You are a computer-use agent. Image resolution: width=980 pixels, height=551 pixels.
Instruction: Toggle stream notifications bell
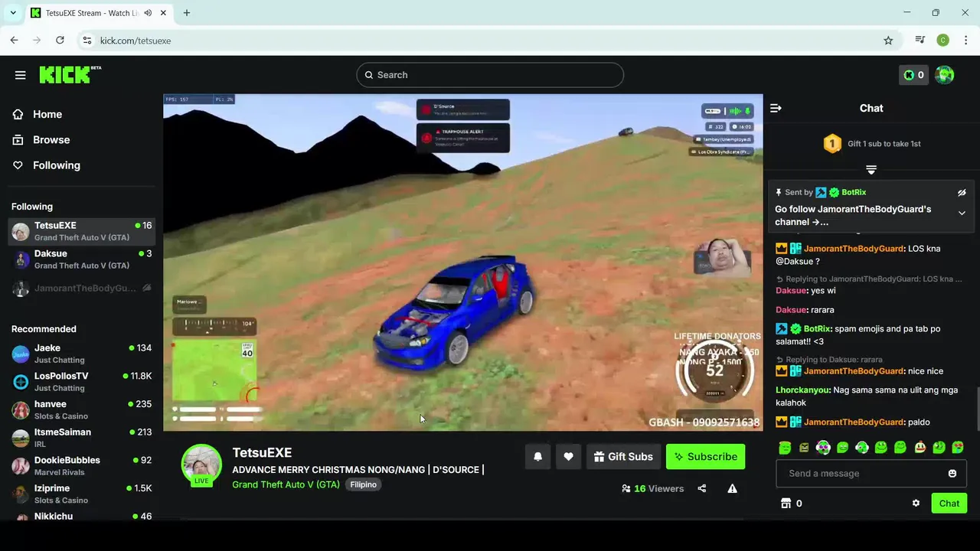tap(537, 457)
